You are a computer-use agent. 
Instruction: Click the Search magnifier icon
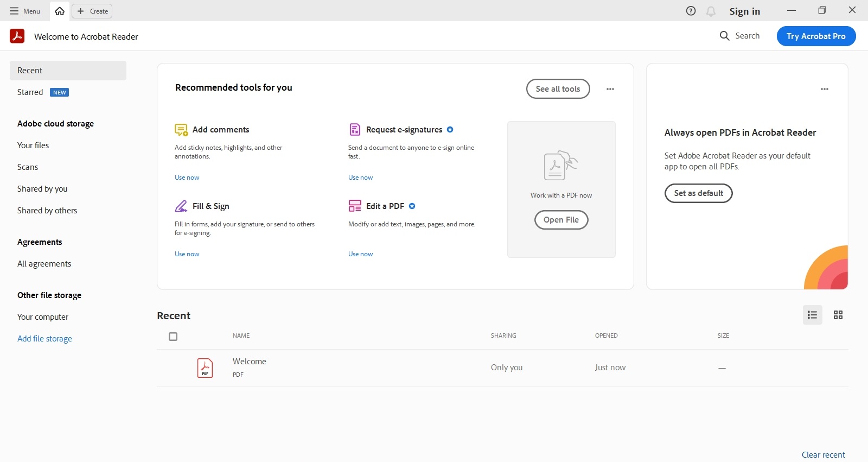point(724,36)
